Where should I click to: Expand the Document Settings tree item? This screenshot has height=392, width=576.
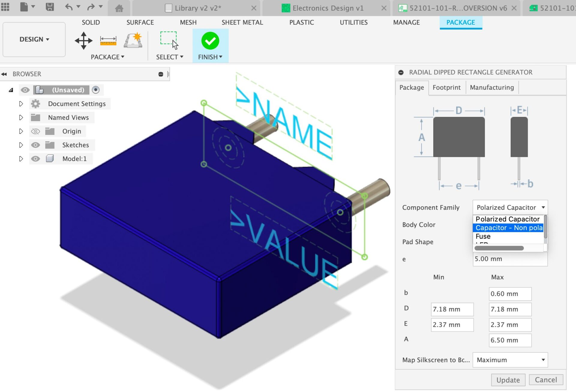tap(21, 103)
